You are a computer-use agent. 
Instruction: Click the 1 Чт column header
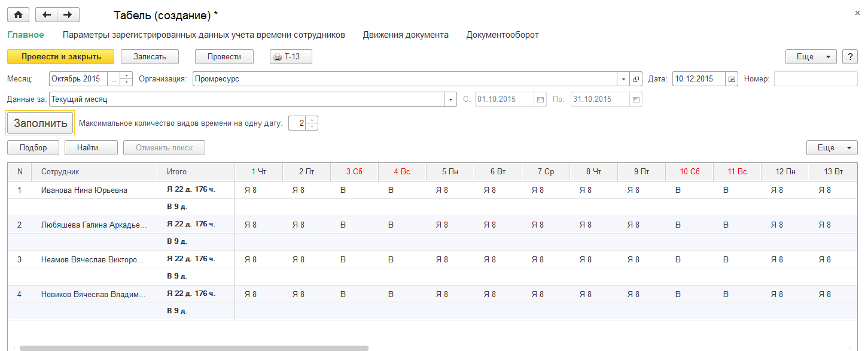(258, 171)
